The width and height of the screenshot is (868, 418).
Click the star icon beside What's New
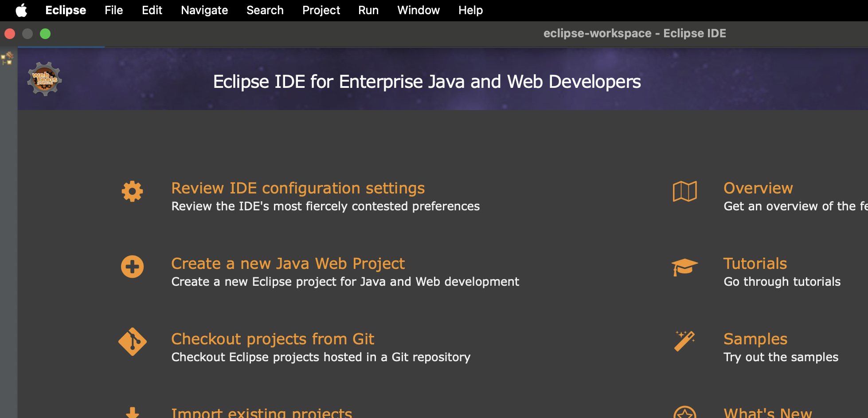click(684, 413)
